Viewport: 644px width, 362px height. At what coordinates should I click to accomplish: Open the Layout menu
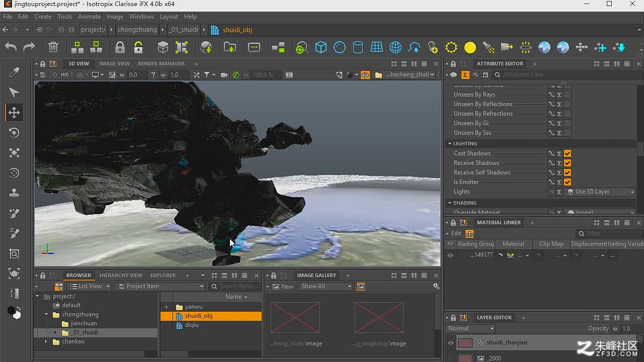pyautogui.click(x=169, y=17)
